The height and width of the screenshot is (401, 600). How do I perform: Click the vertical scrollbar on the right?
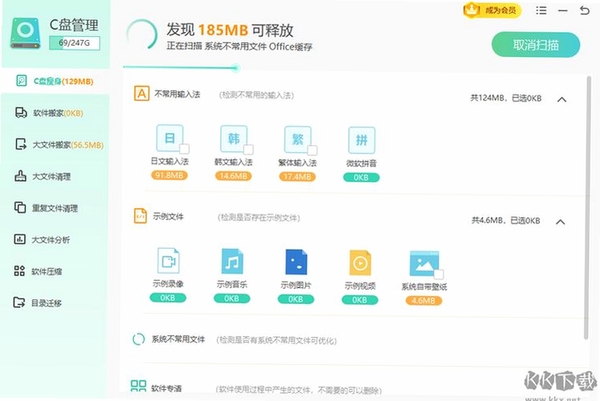[x=586, y=207]
